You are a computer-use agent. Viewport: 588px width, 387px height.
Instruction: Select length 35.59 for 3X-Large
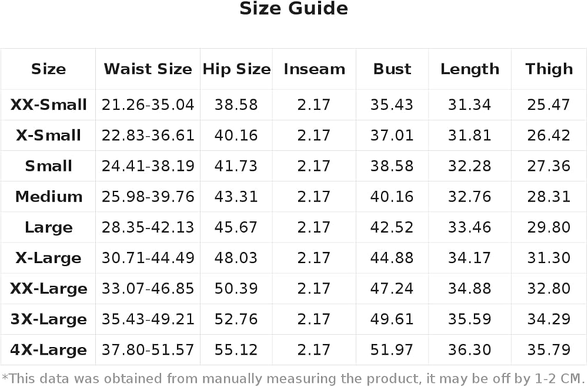coord(469,319)
